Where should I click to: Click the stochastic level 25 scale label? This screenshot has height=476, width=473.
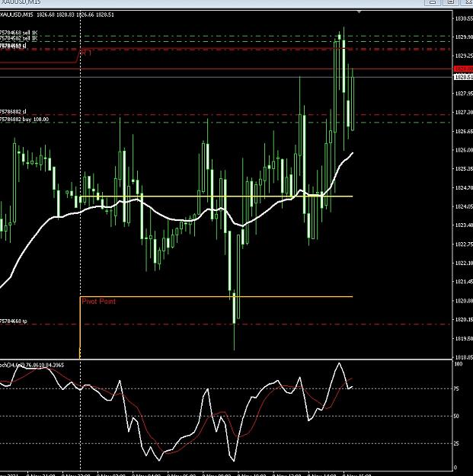pyautogui.click(x=456, y=443)
